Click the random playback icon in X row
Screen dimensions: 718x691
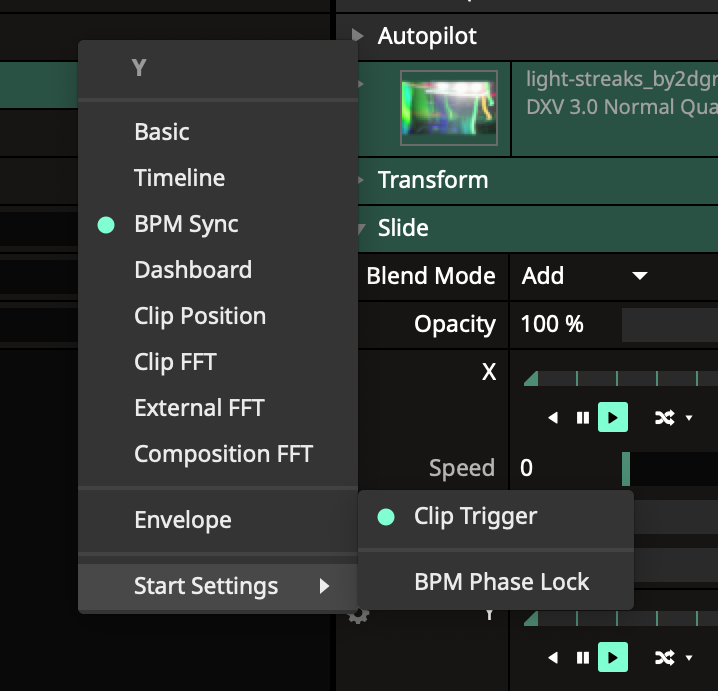point(665,418)
